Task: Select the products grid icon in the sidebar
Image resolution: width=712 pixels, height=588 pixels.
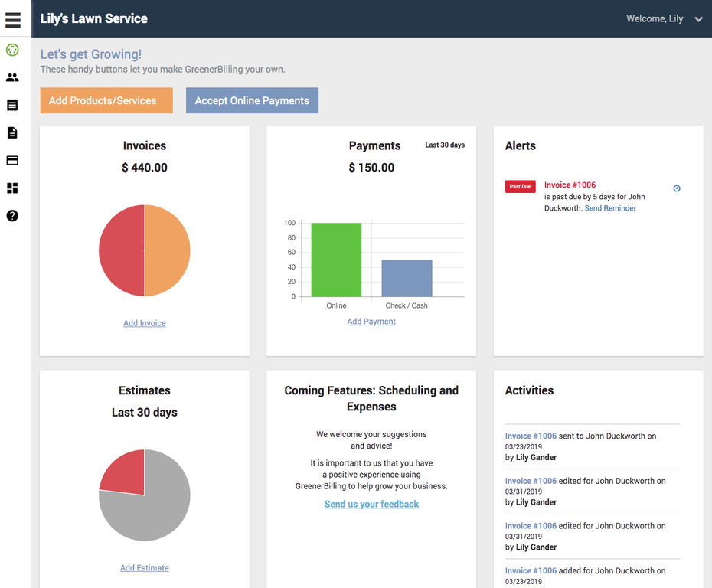Action: coord(12,188)
